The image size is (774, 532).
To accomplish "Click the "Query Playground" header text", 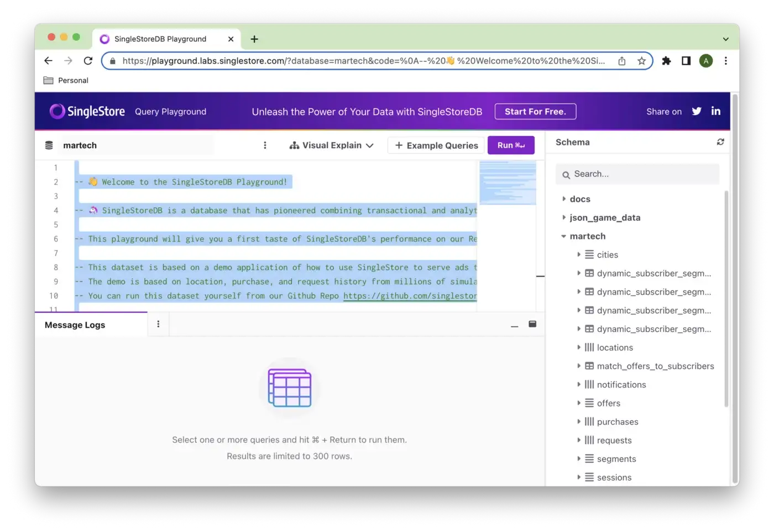I will point(171,112).
